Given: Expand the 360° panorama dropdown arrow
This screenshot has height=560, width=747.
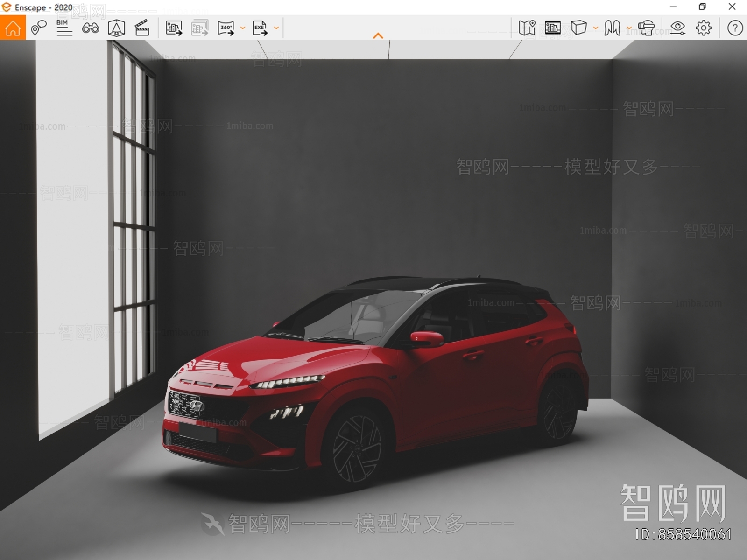Looking at the screenshot, I should [x=243, y=28].
